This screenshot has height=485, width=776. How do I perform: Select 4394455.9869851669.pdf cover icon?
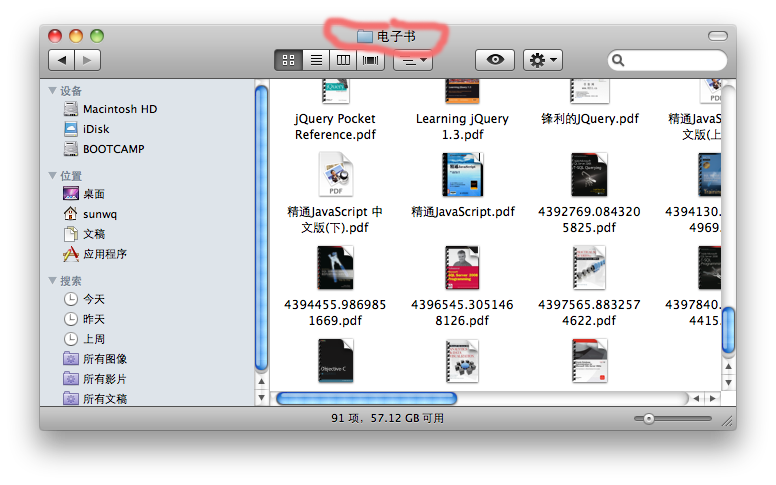click(x=335, y=268)
